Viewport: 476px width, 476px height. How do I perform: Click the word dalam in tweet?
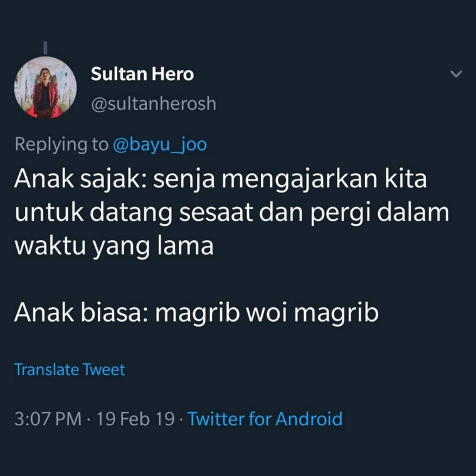[x=413, y=212]
